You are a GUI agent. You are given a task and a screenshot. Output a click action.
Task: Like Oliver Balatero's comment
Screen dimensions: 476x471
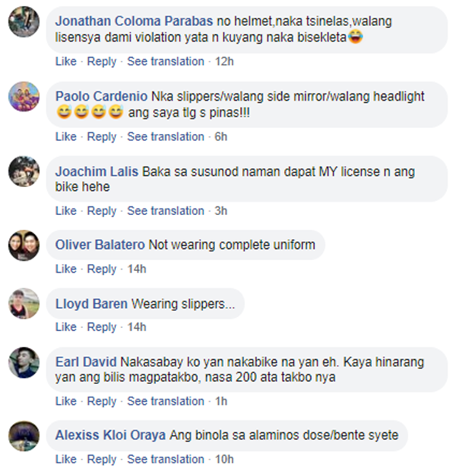[66, 269]
